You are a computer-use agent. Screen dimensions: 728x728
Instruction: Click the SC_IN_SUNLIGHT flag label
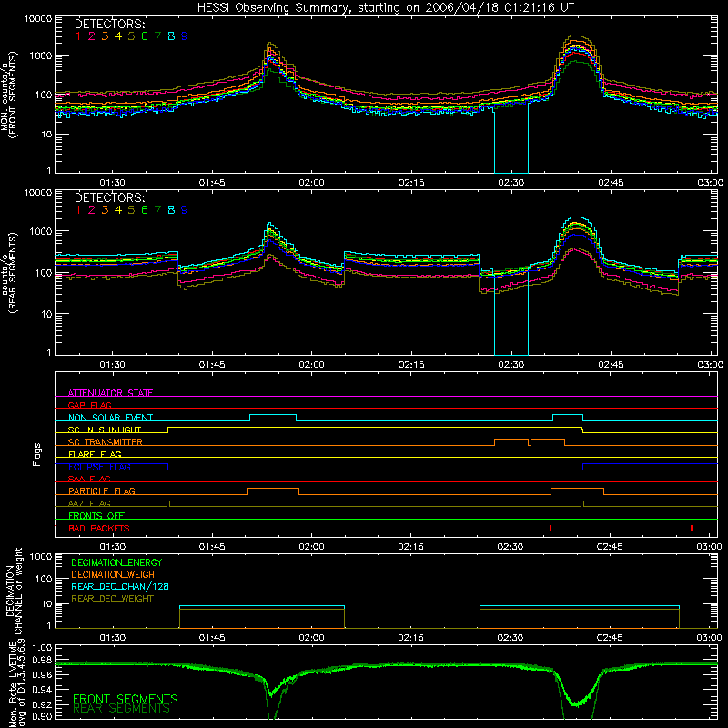coord(105,430)
